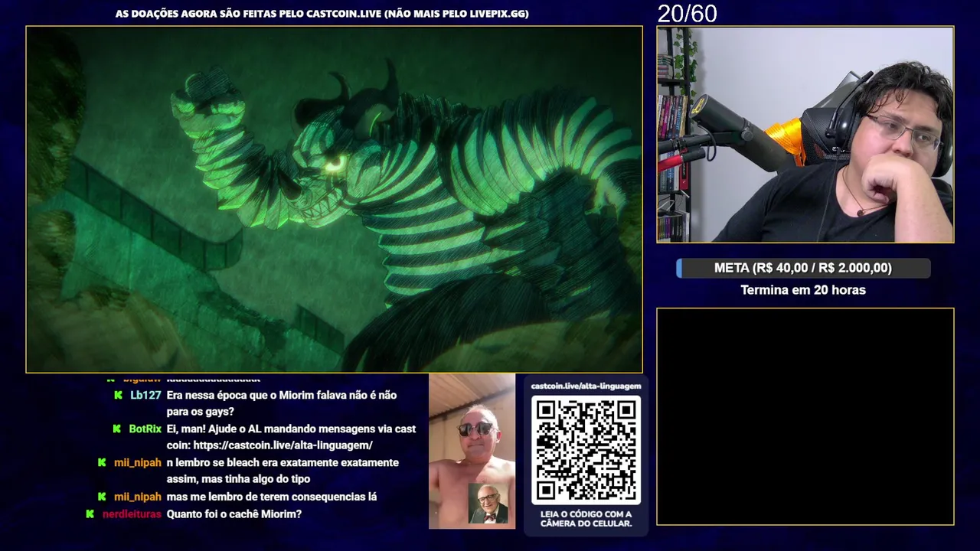Click message "mas me lembro de terem consequencias lá"
980x551 pixels.
272,497
